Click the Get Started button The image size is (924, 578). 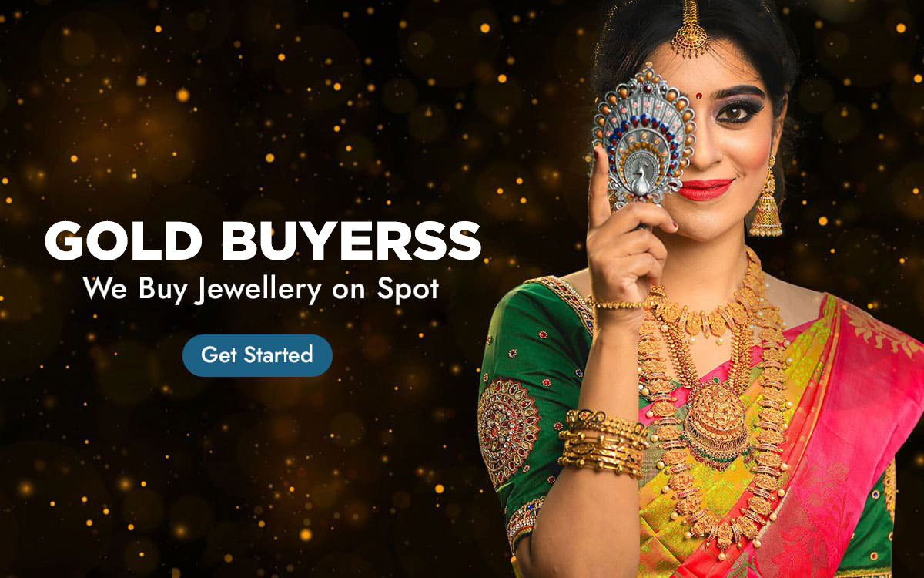(257, 355)
